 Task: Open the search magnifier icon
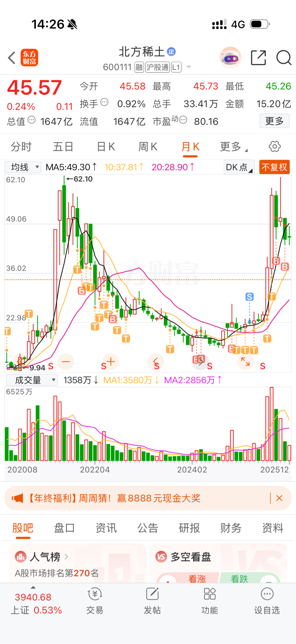tap(284, 58)
